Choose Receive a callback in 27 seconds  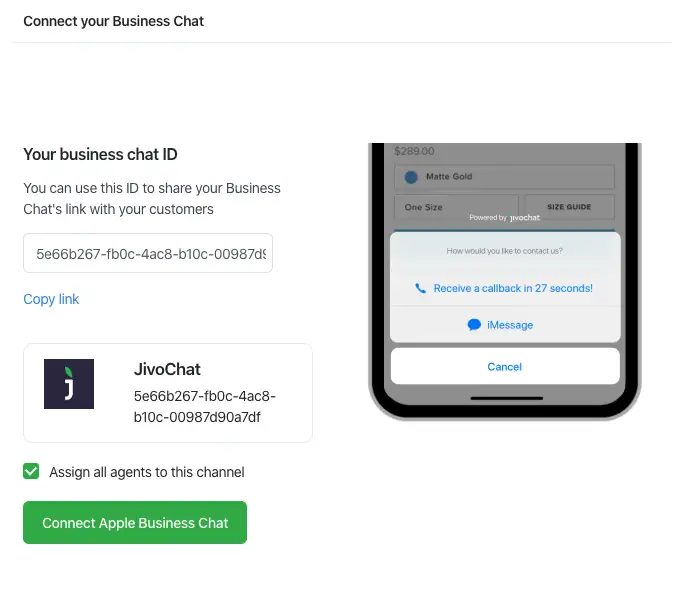pos(512,288)
